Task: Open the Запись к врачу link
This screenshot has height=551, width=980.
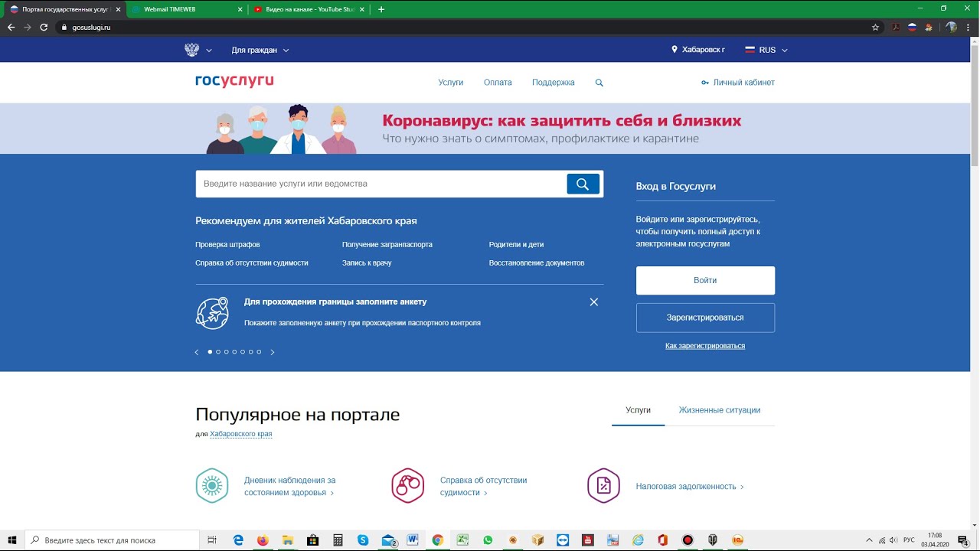Action: coord(367,263)
